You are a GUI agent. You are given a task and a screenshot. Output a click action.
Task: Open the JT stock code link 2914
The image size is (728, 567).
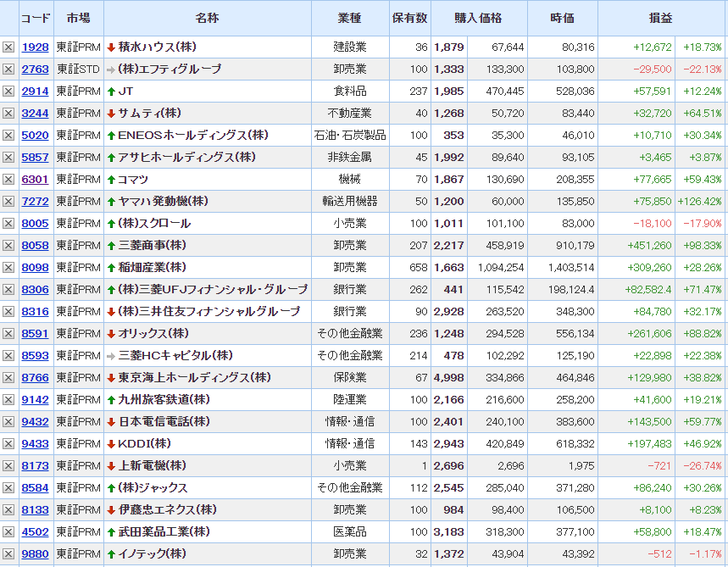pyautogui.click(x=35, y=92)
